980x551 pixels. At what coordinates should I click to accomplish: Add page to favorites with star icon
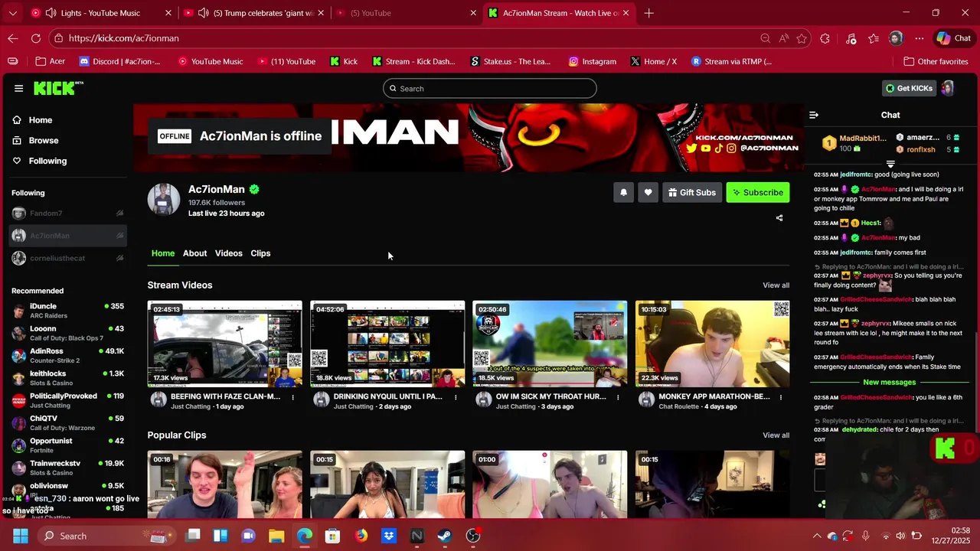coord(802,38)
